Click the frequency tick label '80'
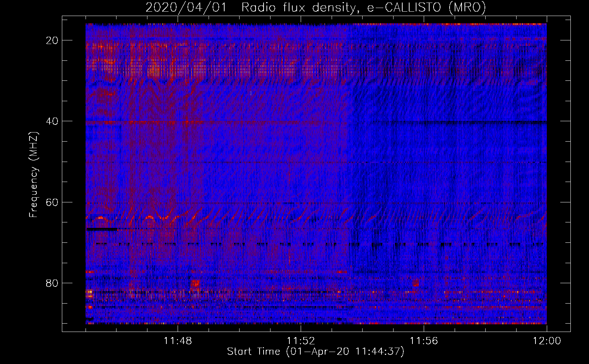This screenshot has width=589, height=364. [x=52, y=283]
